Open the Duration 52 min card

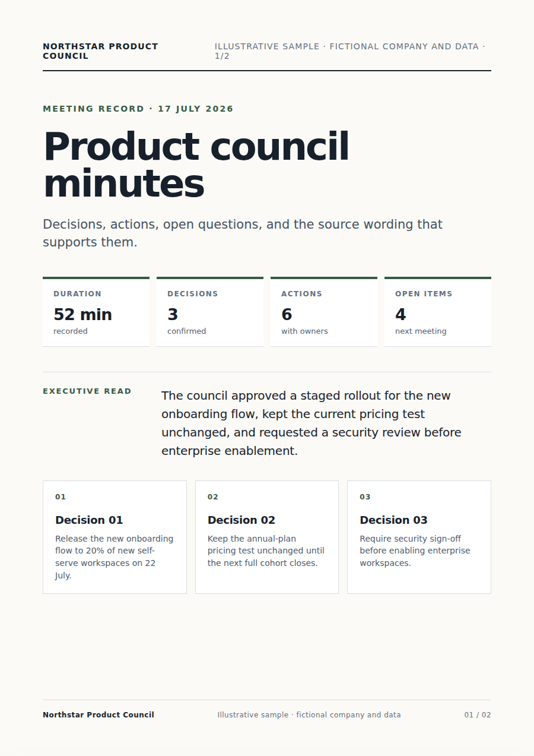point(96,312)
